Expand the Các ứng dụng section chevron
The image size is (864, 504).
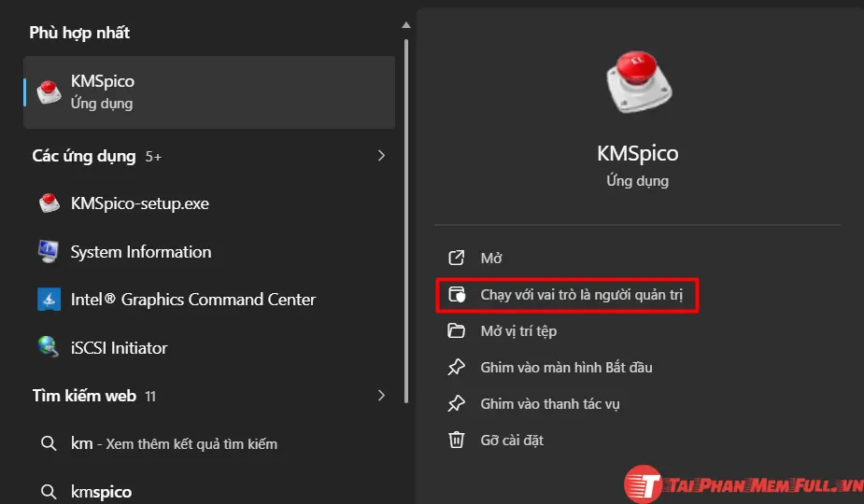pos(381,156)
